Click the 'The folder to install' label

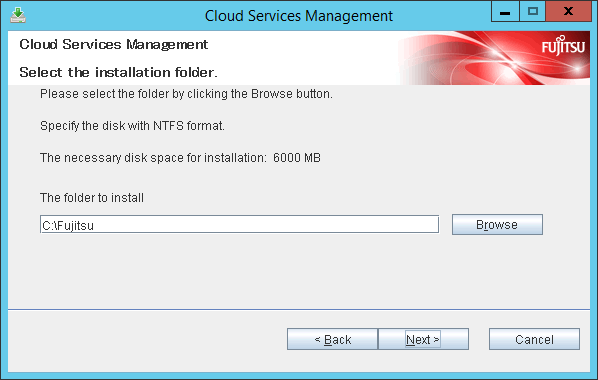pyautogui.click(x=92, y=198)
